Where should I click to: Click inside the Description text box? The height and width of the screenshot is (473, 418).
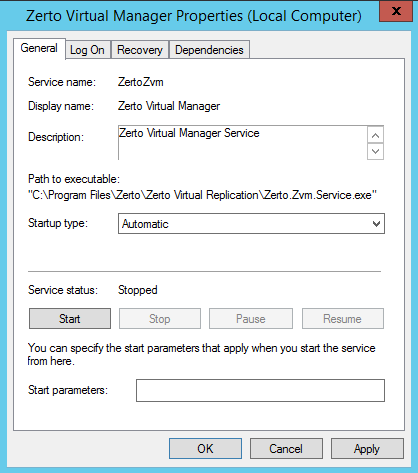point(243,143)
